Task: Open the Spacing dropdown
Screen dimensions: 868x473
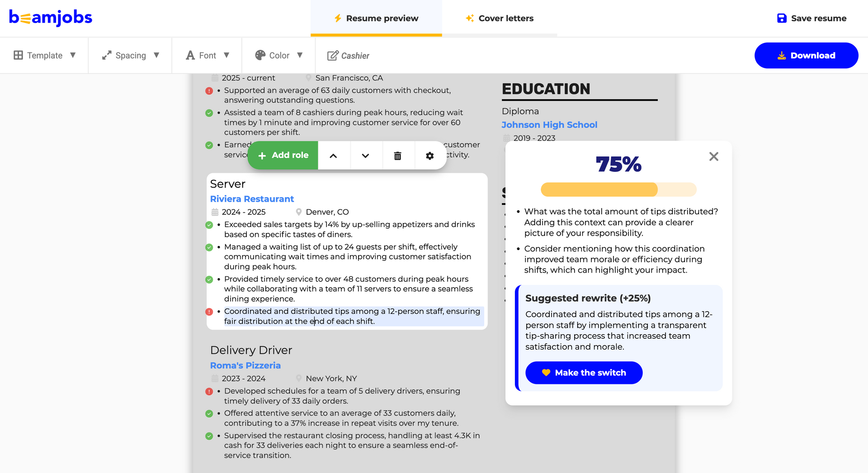Action: [x=131, y=55]
